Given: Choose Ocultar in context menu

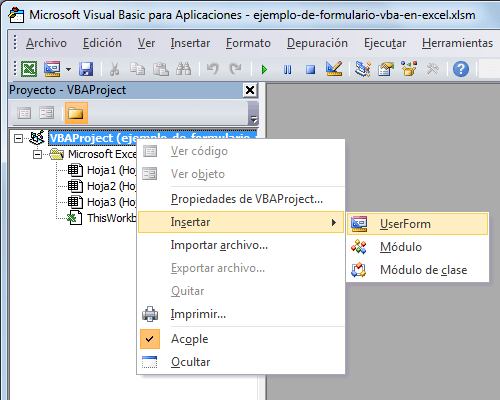Looking at the screenshot, I should [x=241, y=362].
